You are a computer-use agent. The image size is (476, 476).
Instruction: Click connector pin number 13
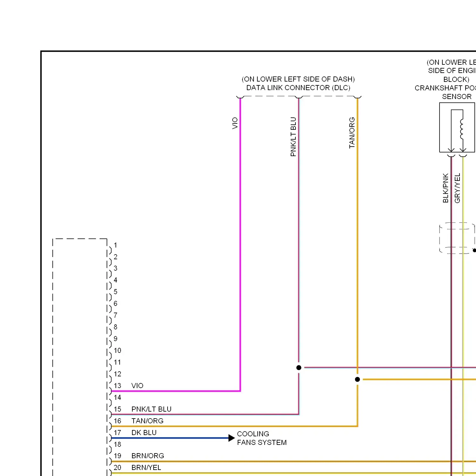117,386
